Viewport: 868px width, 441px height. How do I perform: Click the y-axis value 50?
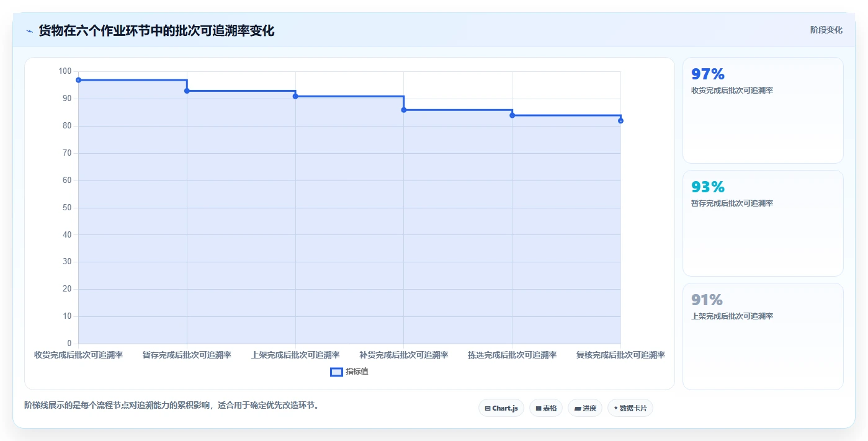(x=67, y=208)
